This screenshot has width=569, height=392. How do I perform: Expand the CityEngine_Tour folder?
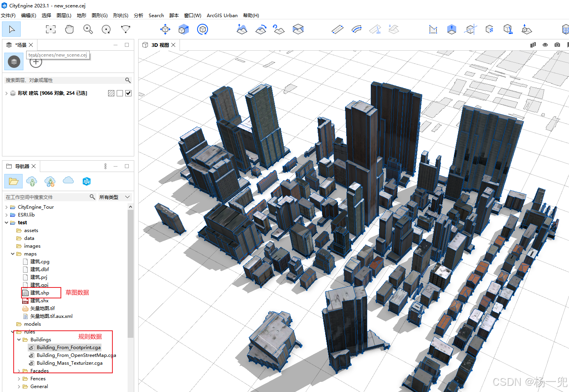tap(7, 207)
